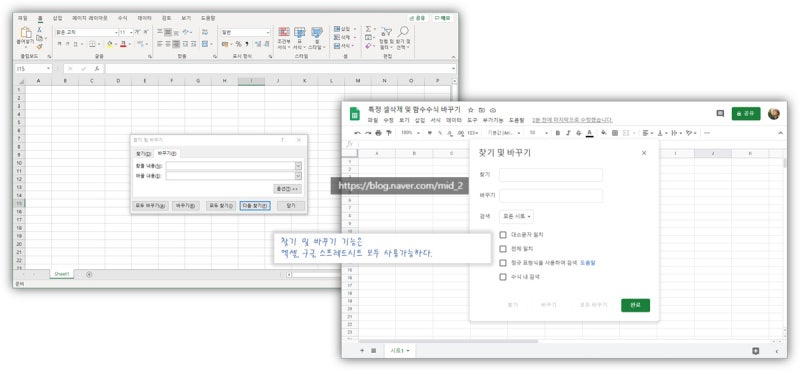Image resolution: width=800 pixels, height=371 pixels.
Task: Click the Find (찾기) input in Google Sheets dialog
Action: click(551, 175)
